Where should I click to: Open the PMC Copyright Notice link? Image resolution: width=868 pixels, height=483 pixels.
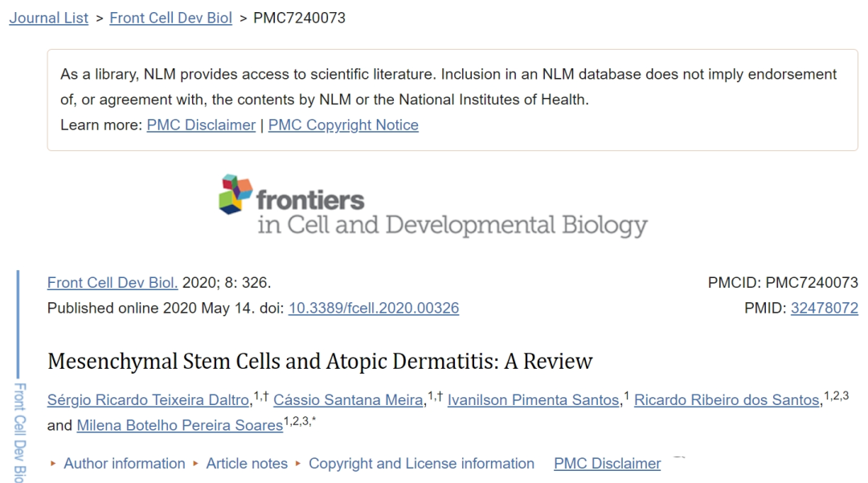coord(343,125)
